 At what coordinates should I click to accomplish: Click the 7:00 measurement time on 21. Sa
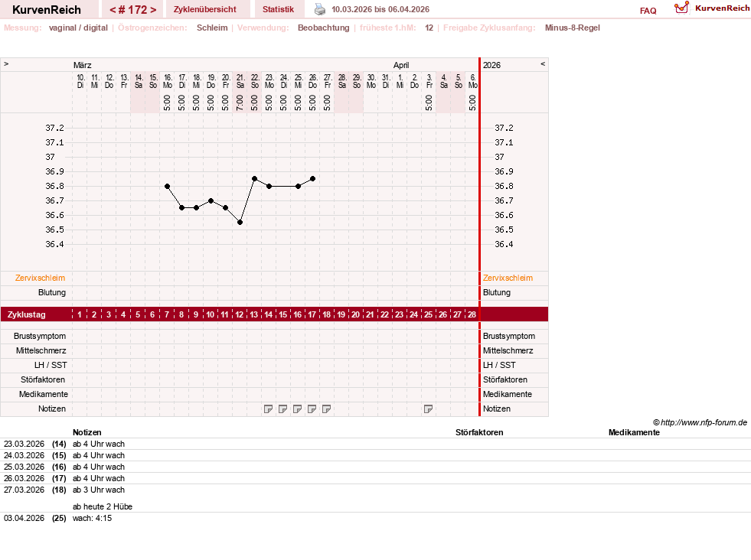pyautogui.click(x=240, y=103)
